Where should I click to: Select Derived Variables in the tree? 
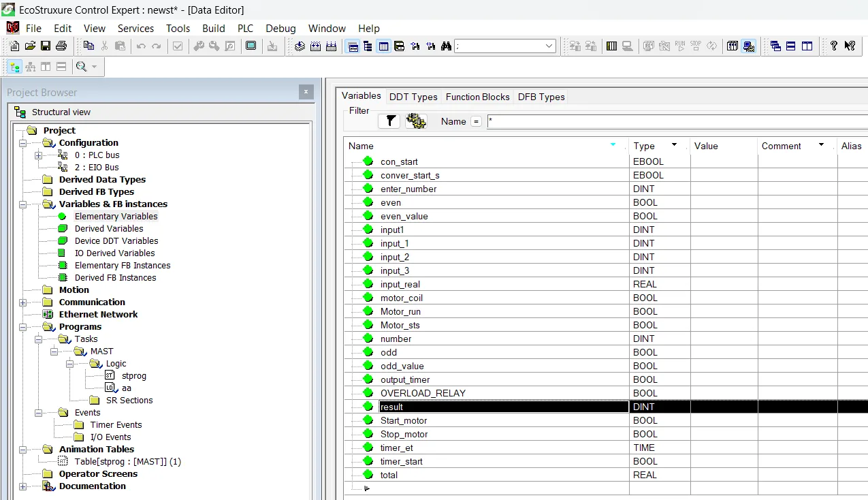click(109, 229)
